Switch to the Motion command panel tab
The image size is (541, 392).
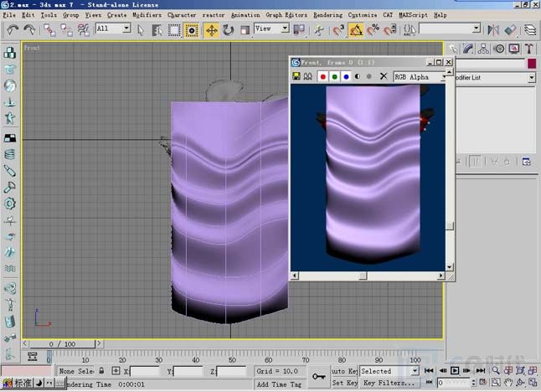point(498,49)
